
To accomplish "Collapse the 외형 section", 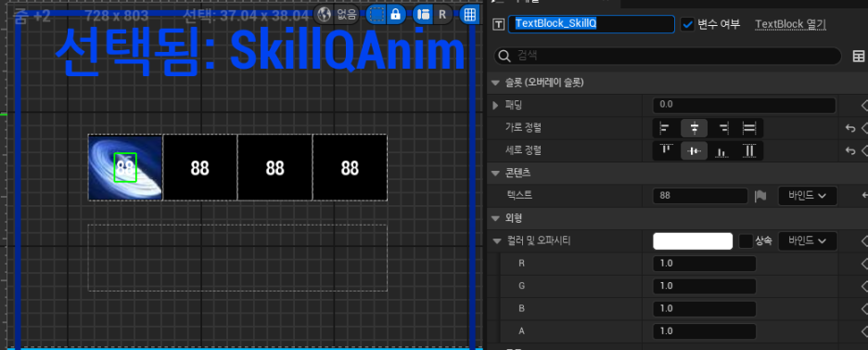I will [495, 218].
